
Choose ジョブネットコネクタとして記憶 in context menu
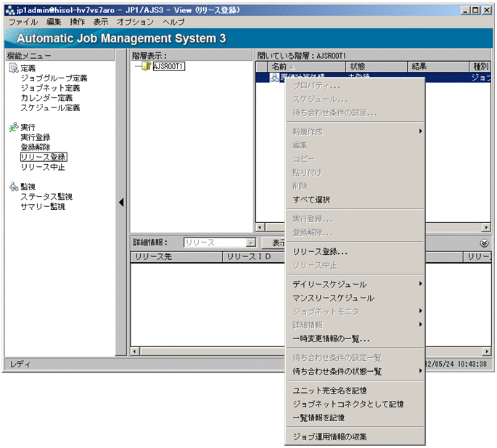pos(355,404)
